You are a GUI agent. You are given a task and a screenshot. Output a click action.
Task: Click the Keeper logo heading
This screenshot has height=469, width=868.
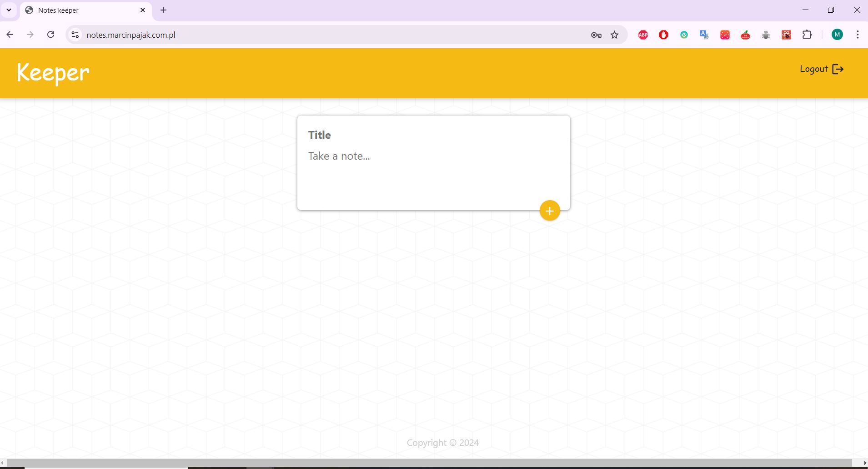[x=53, y=73]
